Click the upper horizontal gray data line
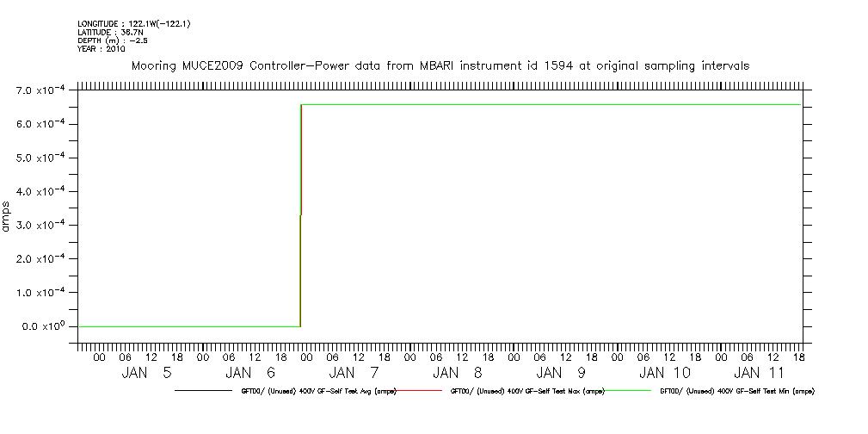868x434 pixels. pos(551,105)
